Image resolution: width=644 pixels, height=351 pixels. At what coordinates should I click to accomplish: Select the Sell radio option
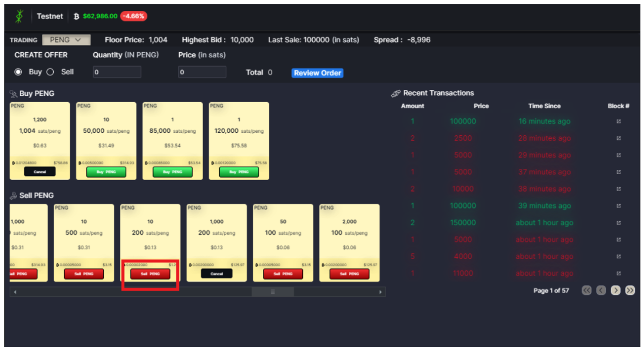coord(50,72)
